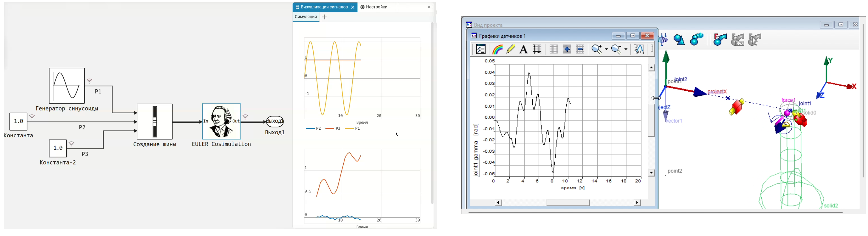Expand the zoom-in magnifier dropdown arrow
The image size is (868, 236).
pos(606,50)
